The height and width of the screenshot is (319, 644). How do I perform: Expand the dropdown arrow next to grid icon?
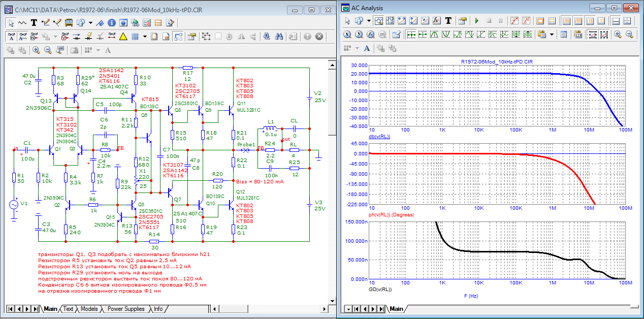point(145,37)
